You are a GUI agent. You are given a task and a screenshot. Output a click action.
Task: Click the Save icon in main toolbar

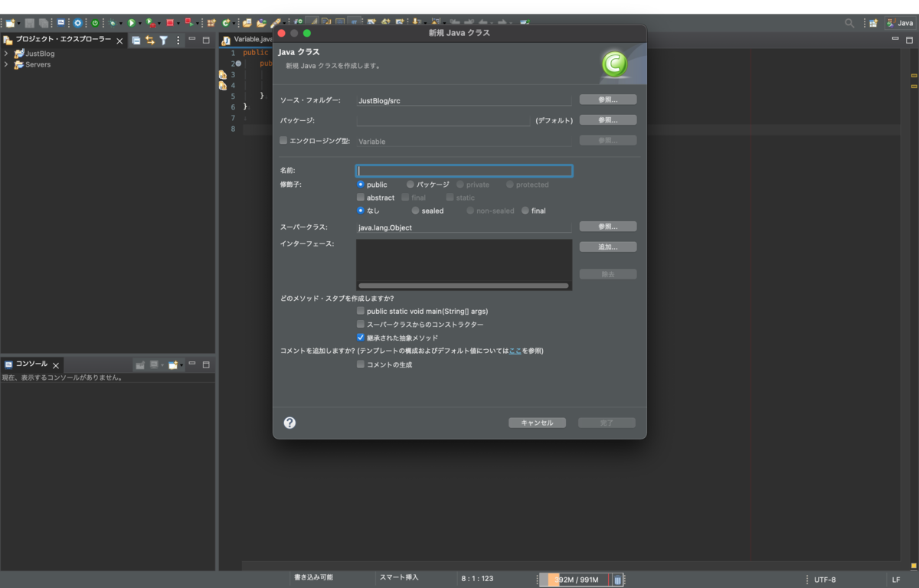click(29, 23)
